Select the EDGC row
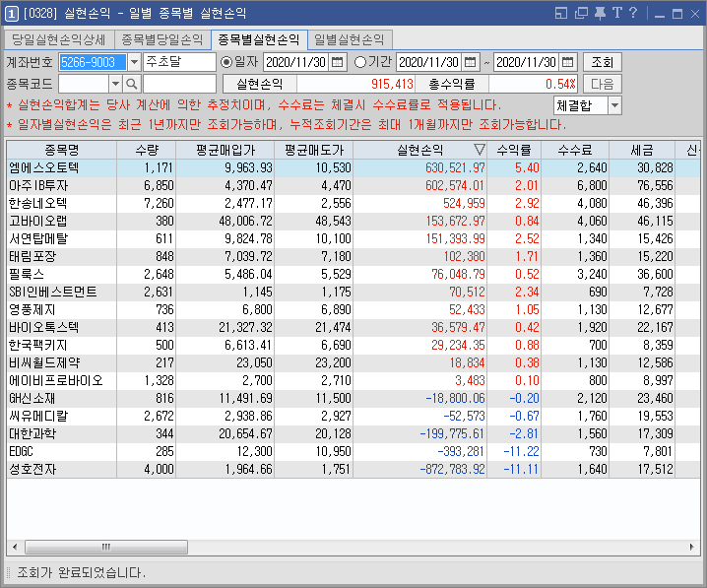707x588 pixels. tap(353, 451)
